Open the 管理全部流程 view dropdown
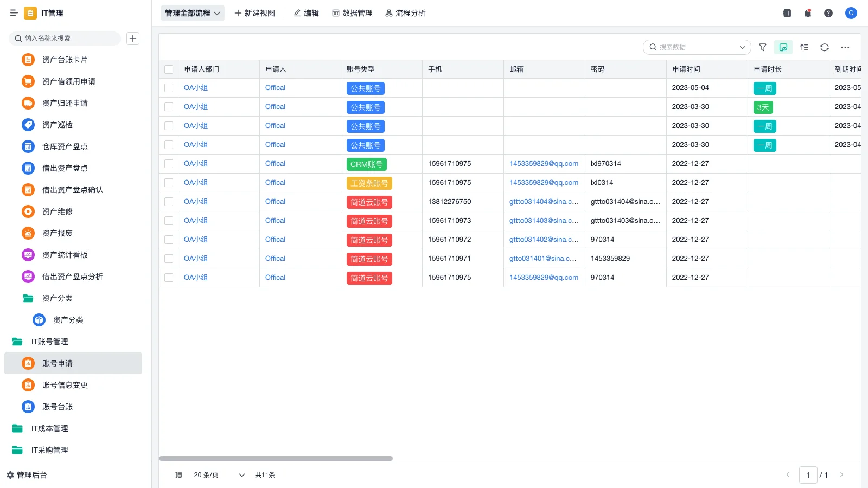The image size is (868, 488). [193, 13]
